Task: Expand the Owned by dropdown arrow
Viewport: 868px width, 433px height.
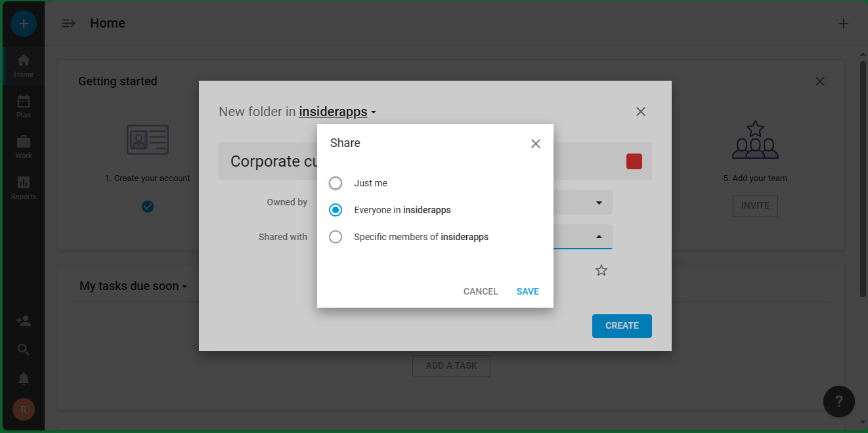Action: (x=598, y=203)
